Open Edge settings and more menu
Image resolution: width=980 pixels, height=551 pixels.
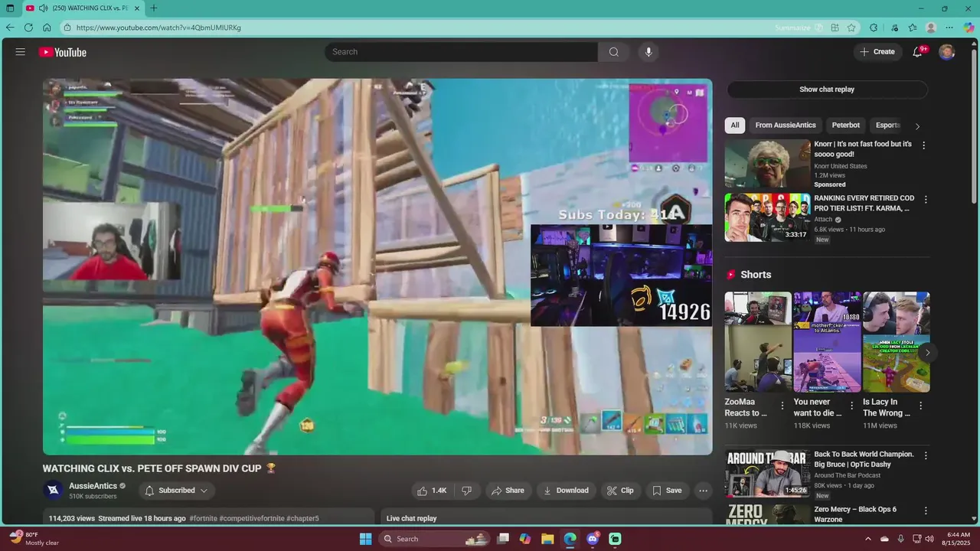[x=949, y=28]
